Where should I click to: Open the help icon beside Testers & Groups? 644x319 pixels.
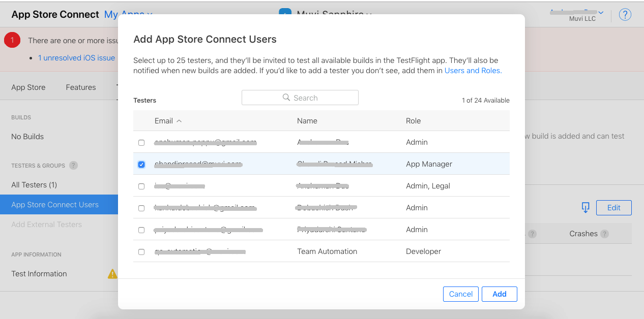pyautogui.click(x=73, y=165)
